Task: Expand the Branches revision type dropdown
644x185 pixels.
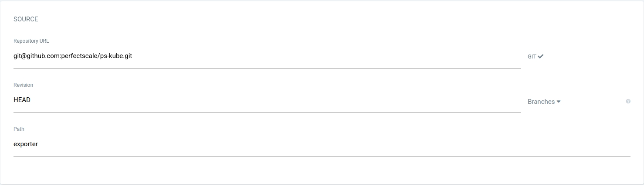Action: pyautogui.click(x=544, y=102)
